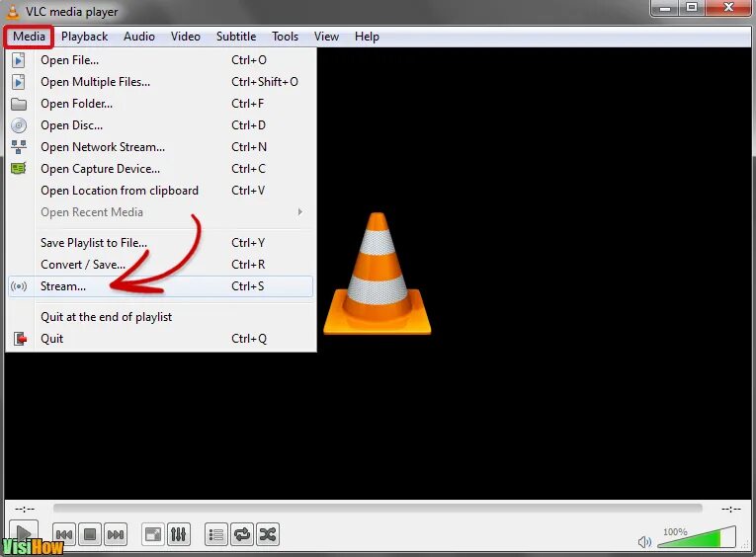Mute audio using the speaker icon
The height and width of the screenshot is (557, 756).
tap(644, 541)
